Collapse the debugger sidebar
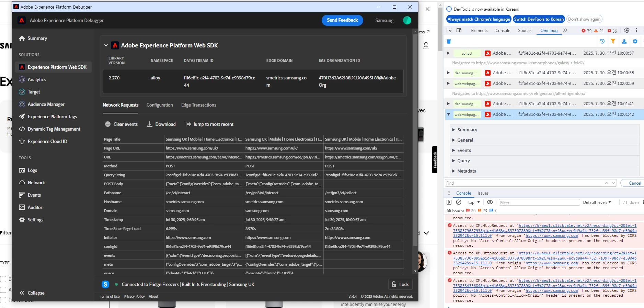 coord(32,293)
